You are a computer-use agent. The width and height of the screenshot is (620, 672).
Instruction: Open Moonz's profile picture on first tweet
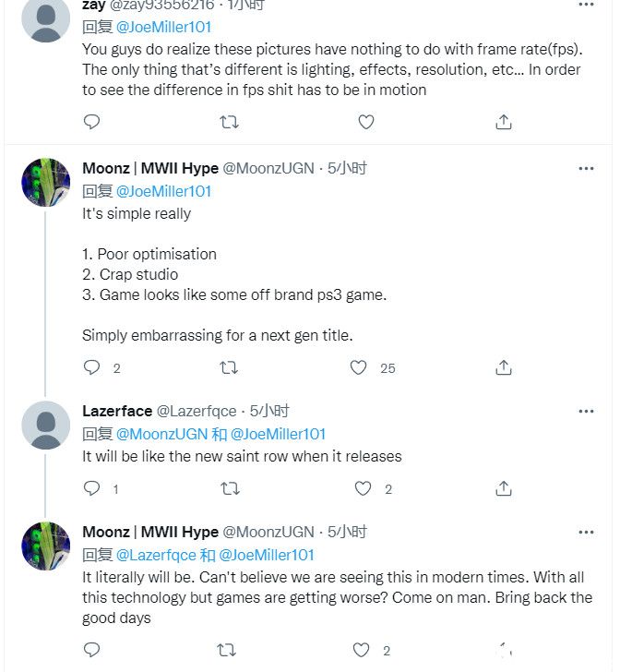[x=46, y=183]
